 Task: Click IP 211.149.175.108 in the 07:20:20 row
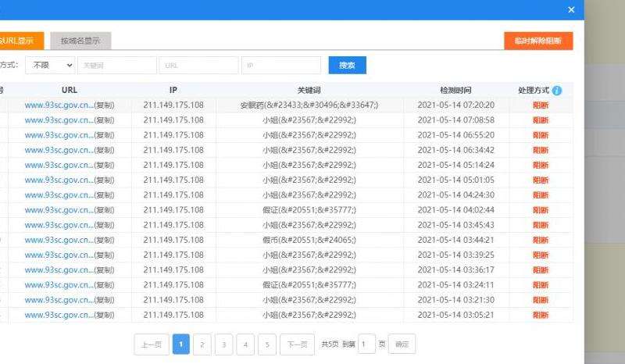(x=173, y=105)
